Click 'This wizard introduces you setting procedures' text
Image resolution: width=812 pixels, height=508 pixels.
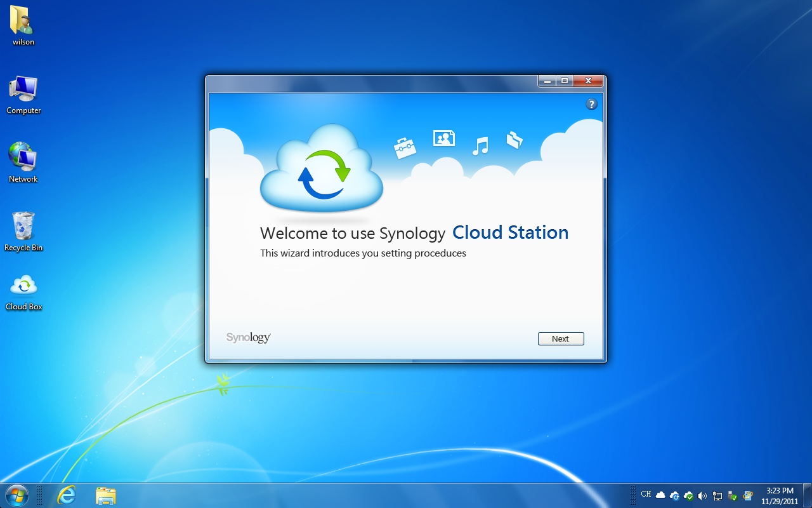tap(363, 253)
